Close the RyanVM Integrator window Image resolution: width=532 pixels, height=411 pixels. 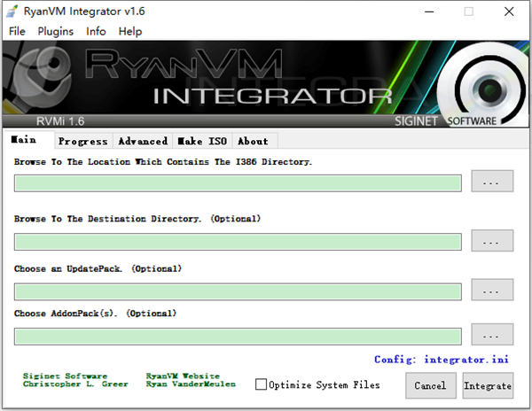(x=509, y=12)
